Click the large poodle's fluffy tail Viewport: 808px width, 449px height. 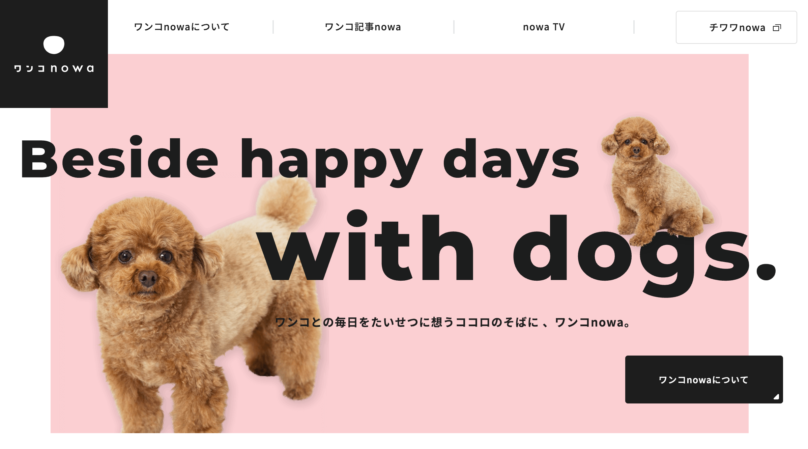click(x=287, y=201)
